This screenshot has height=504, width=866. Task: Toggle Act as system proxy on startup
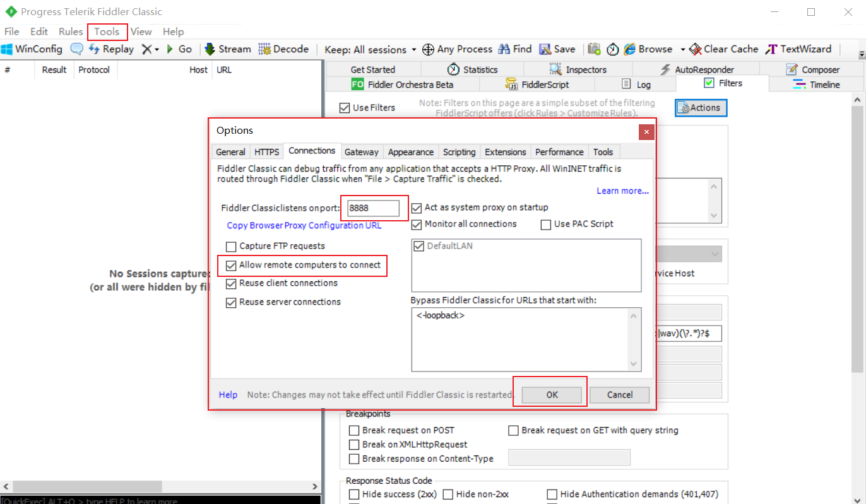tap(417, 208)
